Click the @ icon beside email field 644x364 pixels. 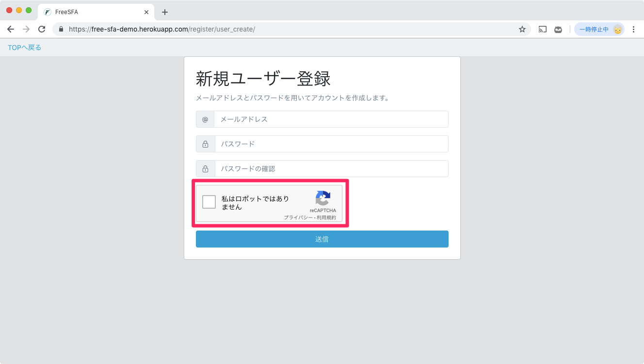click(x=205, y=119)
